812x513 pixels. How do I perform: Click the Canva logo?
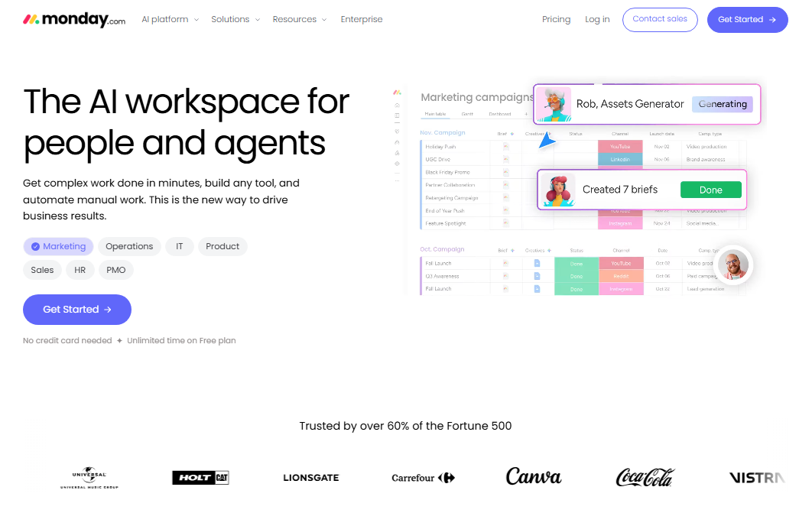pyautogui.click(x=534, y=476)
